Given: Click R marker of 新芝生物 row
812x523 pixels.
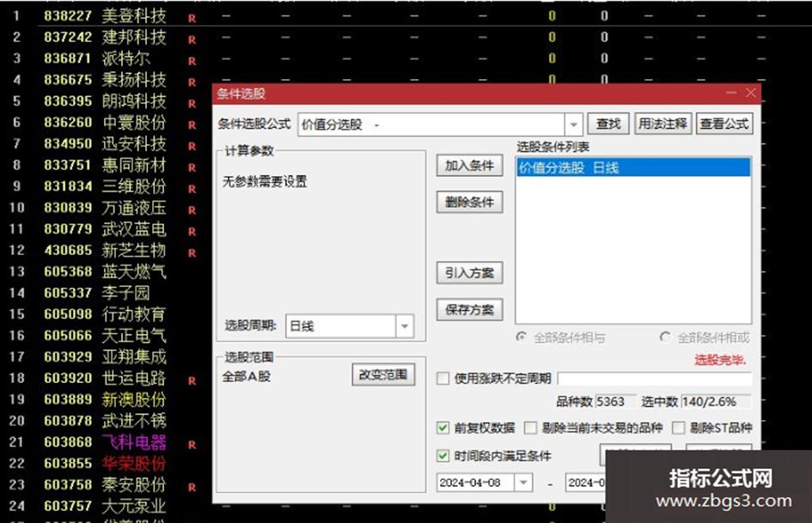Looking at the screenshot, I should [192, 252].
